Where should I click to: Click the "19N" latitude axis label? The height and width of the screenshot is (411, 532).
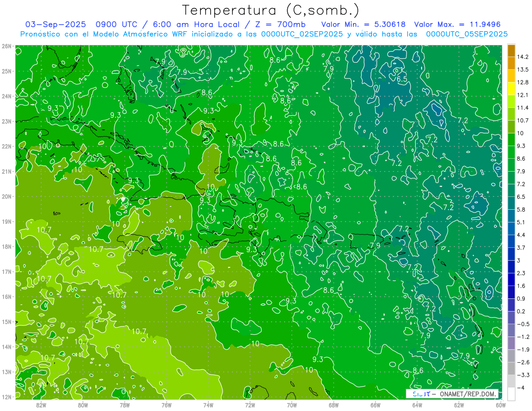click(6, 221)
